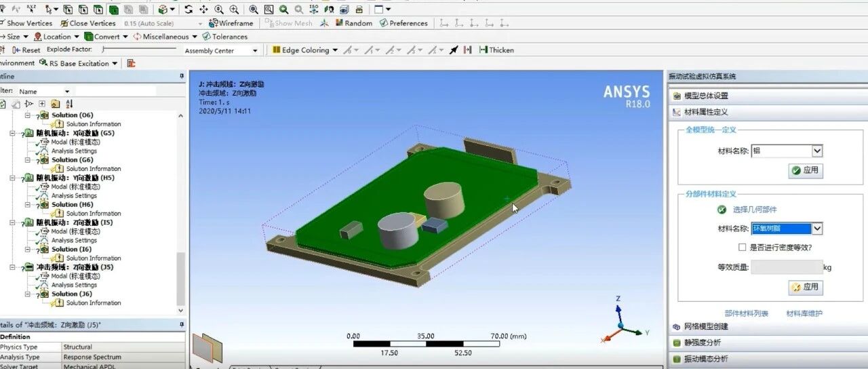Open Preferences from the toolbar
The width and height of the screenshot is (868, 369).
click(x=403, y=23)
